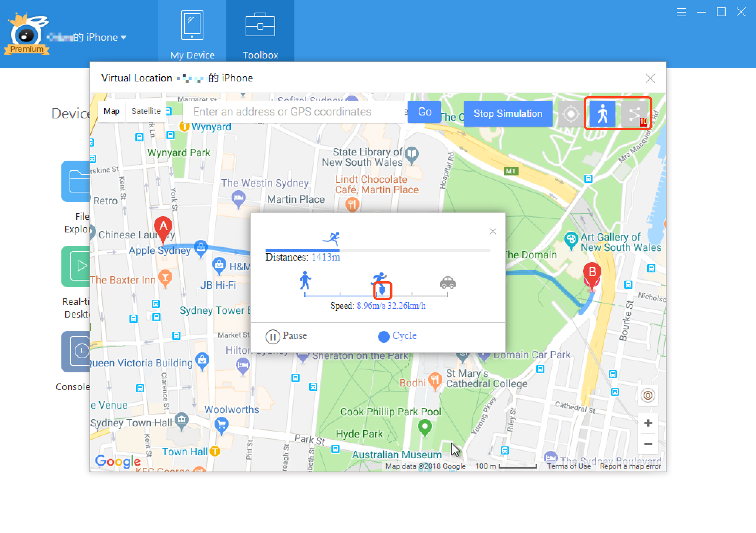Click the Stop Simulation button
Image resolution: width=756 pixels, height=533 pixels.
508,113
